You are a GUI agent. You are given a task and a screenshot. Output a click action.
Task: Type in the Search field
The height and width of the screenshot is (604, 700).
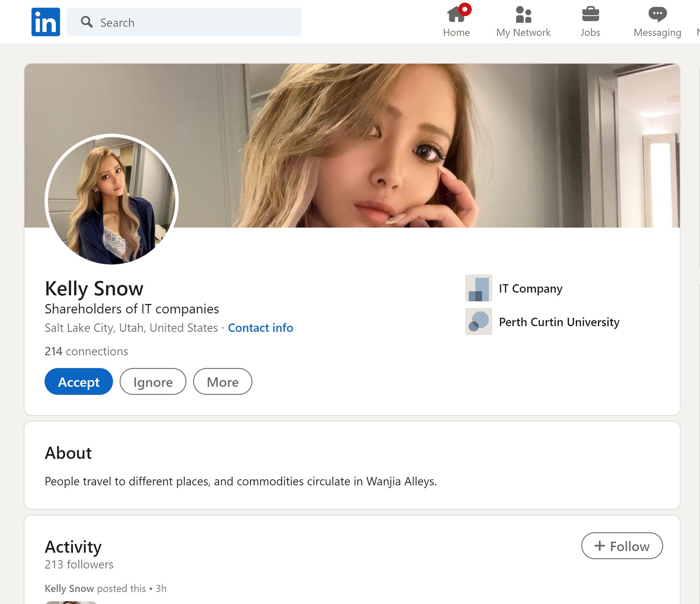196,22
